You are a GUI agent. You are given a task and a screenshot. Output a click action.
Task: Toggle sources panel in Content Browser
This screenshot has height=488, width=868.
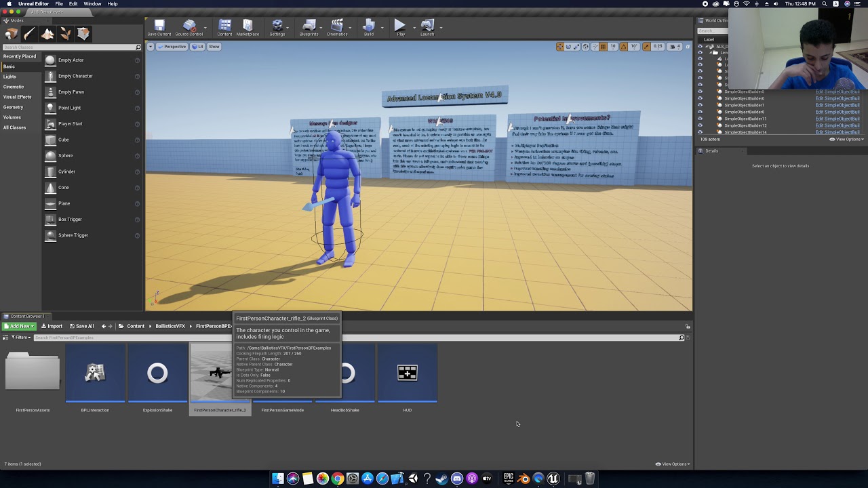[5, 338]
